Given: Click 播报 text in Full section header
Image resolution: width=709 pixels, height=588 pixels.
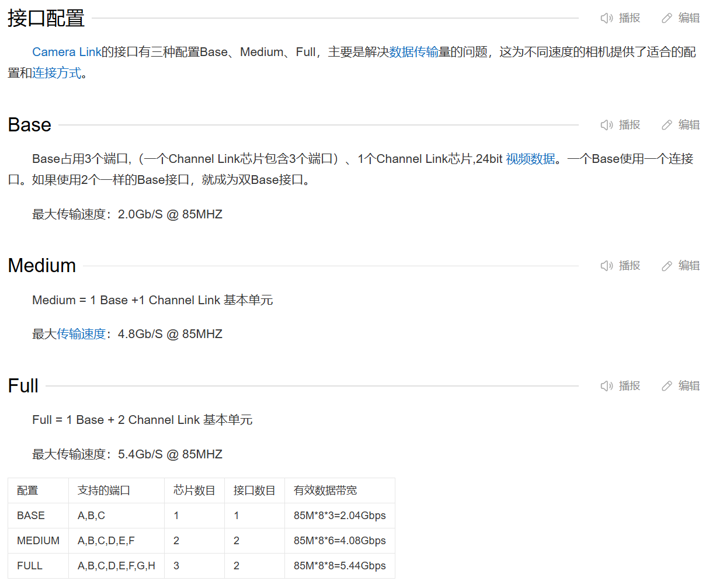Looking at the screenshot, I should (630, 386).
